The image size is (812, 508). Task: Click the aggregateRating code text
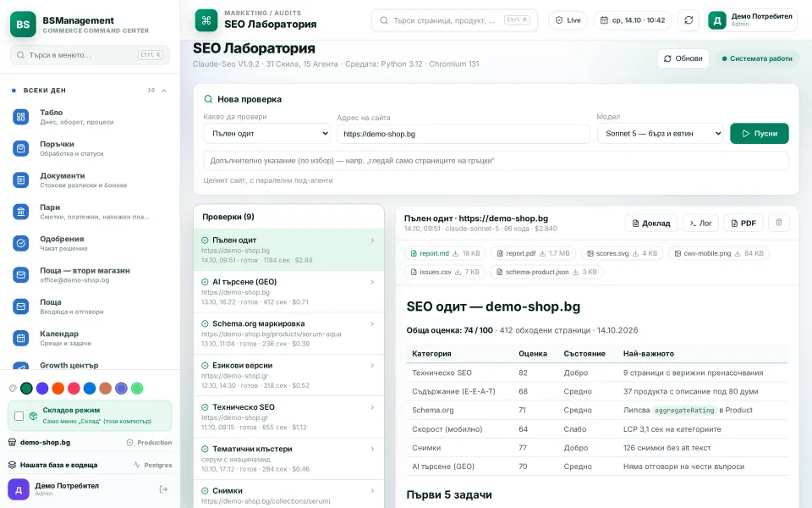684,410
